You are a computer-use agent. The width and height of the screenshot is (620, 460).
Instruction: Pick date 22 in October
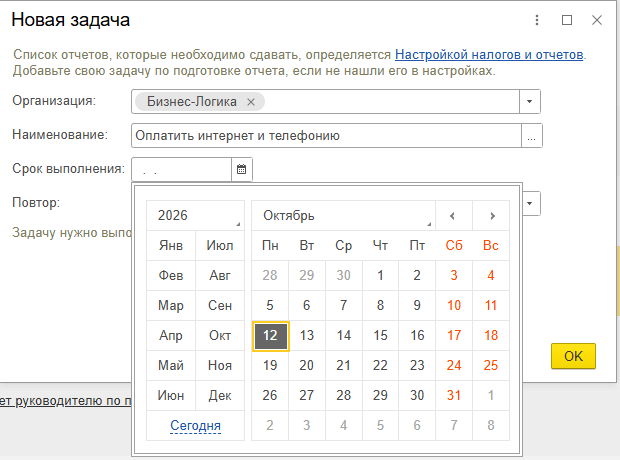380,365
